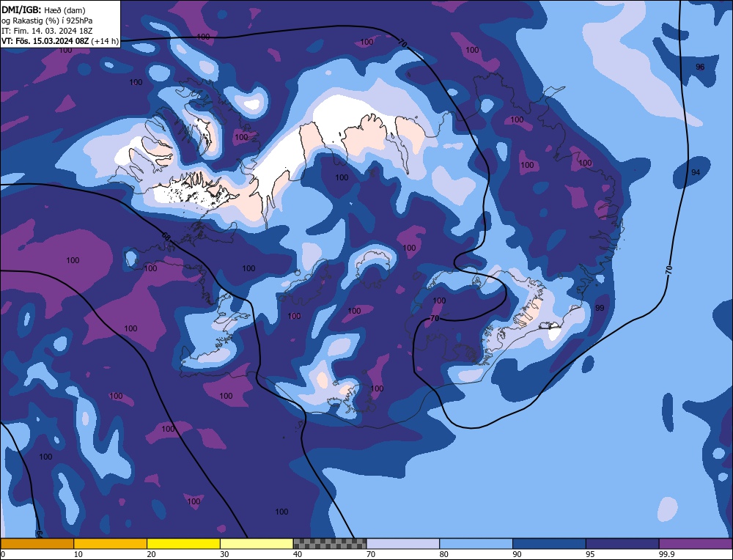Click the '96' humidity value on the map
Viewport: 733px width, 560px height.
[700, 67]
